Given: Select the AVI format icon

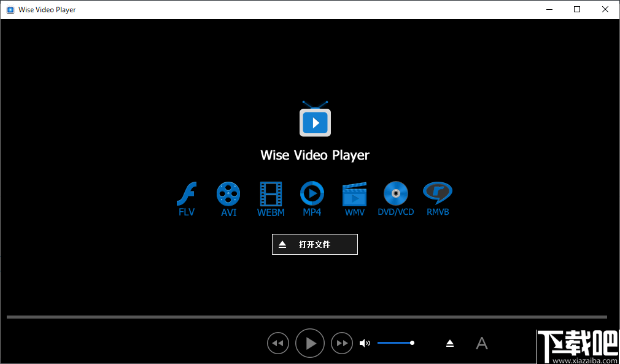Looking at the screenshot, I should 228,193.
